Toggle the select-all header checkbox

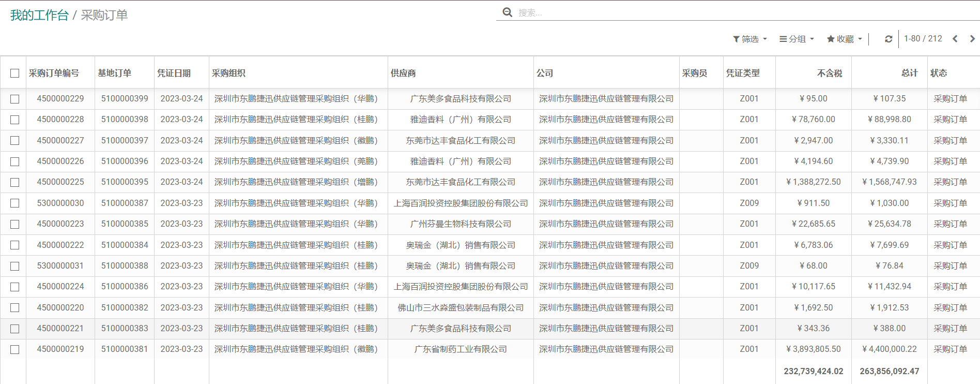click(15, 73)
